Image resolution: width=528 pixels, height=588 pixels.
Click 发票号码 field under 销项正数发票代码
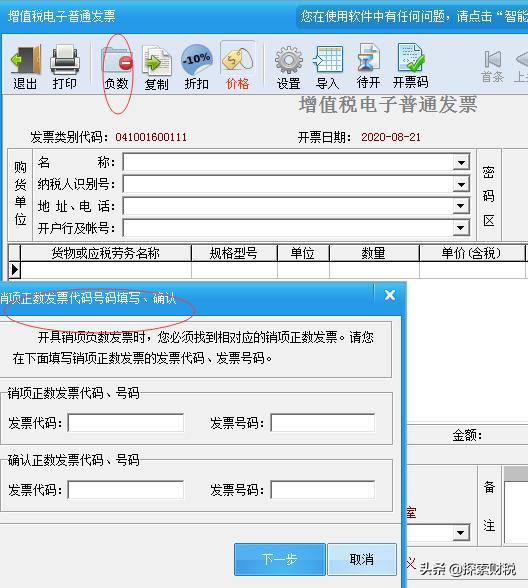(x=322, y=423)
